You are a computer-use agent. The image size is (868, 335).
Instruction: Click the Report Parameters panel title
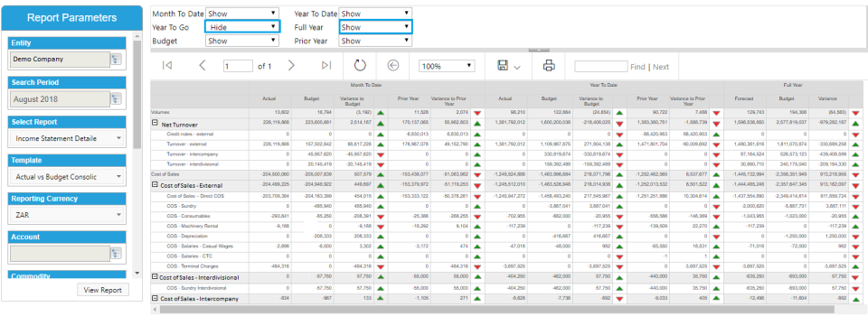(x=72, y=18)
